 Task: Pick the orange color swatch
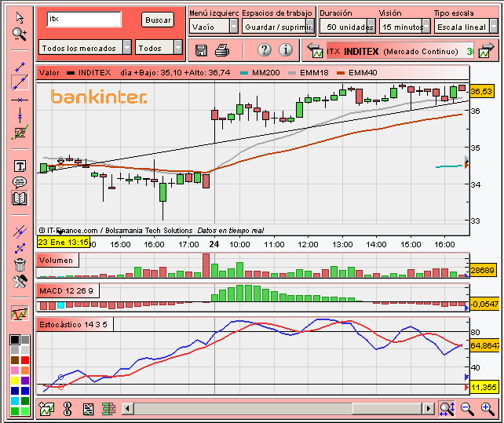(x=25, y=370)
